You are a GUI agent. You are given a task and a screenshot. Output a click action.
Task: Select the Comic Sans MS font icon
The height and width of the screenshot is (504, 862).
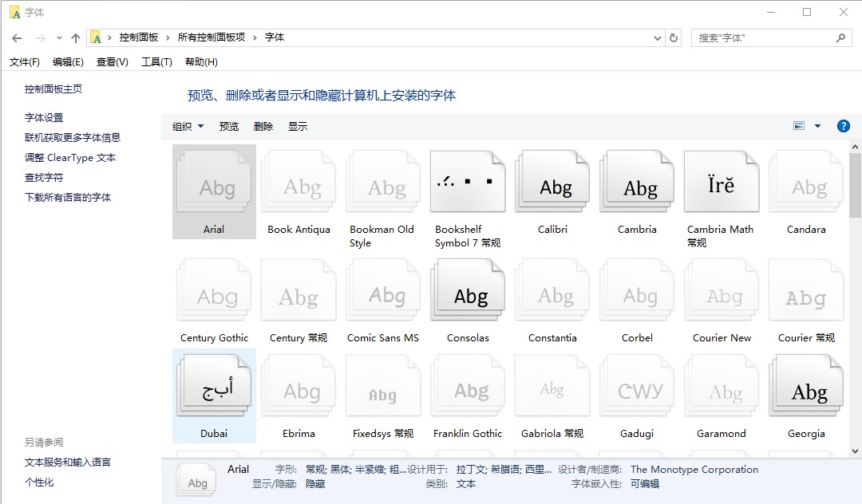tap(383, 291)
